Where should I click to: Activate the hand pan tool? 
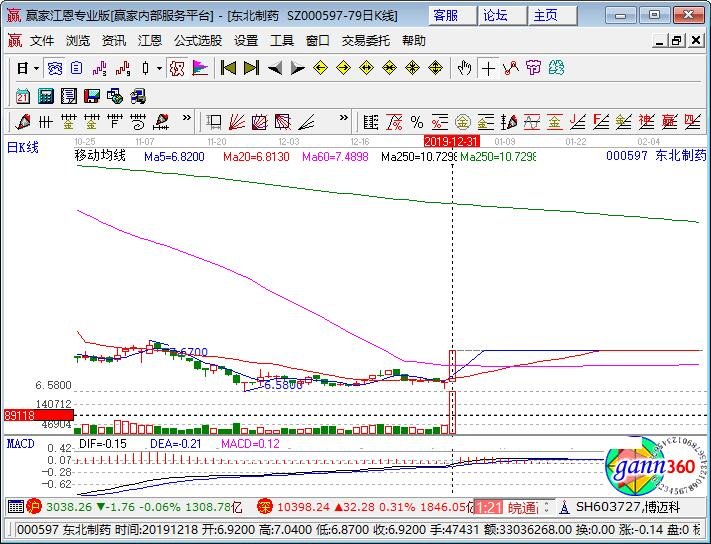click(464, 68)
